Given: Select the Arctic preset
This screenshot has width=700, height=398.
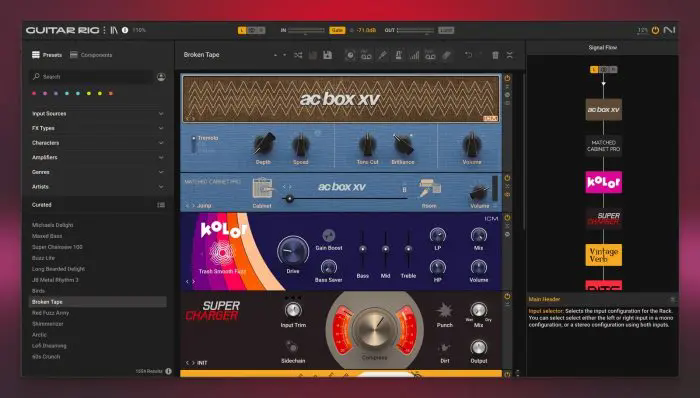Looking at the screenshot, I should pyautogui.click(x=98, y=335).
